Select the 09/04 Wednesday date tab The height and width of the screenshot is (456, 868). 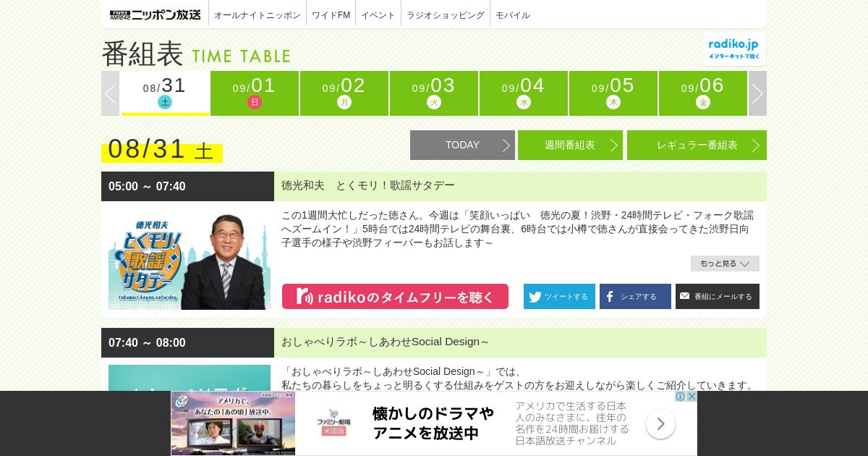tap(524, 93)
